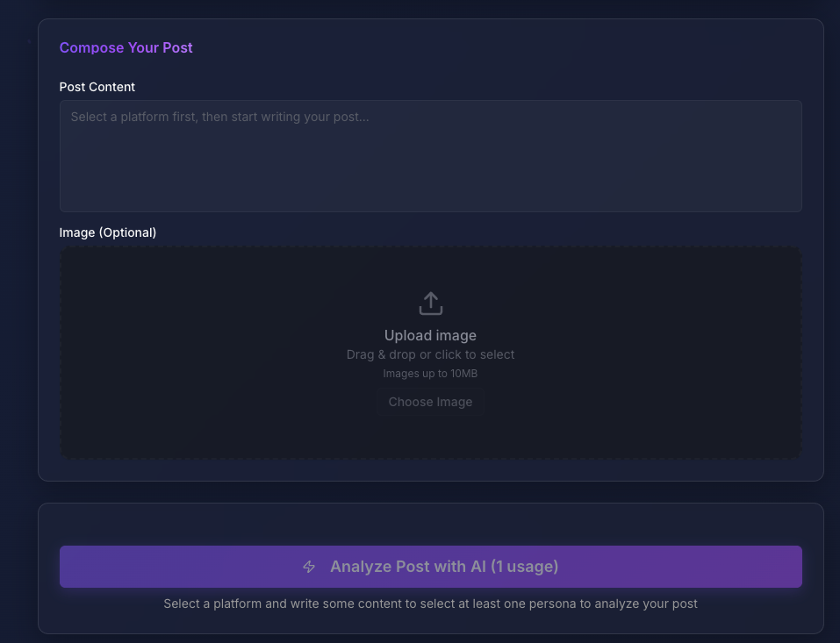Click "Drag & drop or click to select" text
This screenshot has height=643, width=840.
[x=430, y=354]
